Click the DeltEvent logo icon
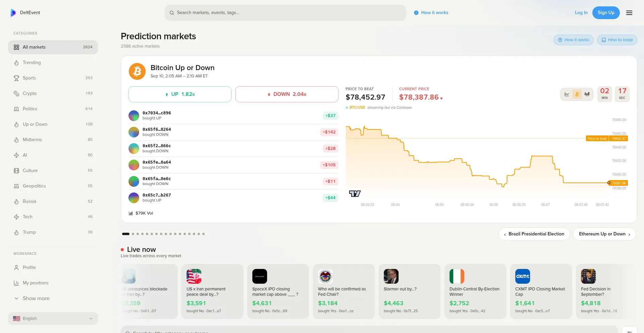Image resolution: width=644 pixels, height=333 pixels. 13,13
